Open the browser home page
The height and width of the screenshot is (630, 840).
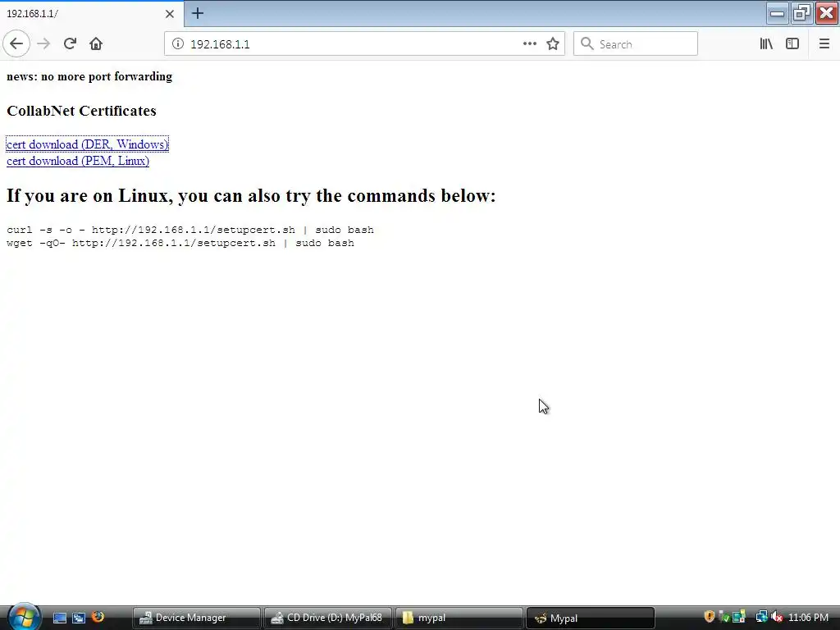pos(96,44)
